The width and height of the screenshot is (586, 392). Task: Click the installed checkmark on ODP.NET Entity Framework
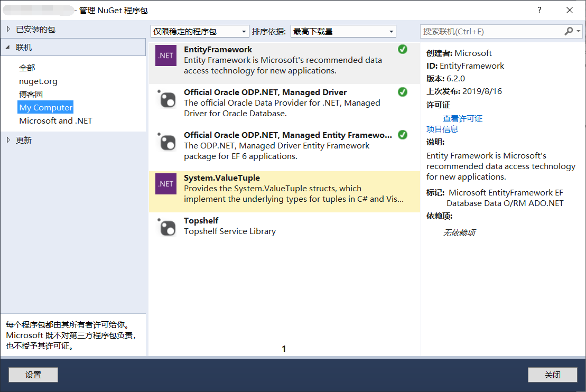(403, 135)
